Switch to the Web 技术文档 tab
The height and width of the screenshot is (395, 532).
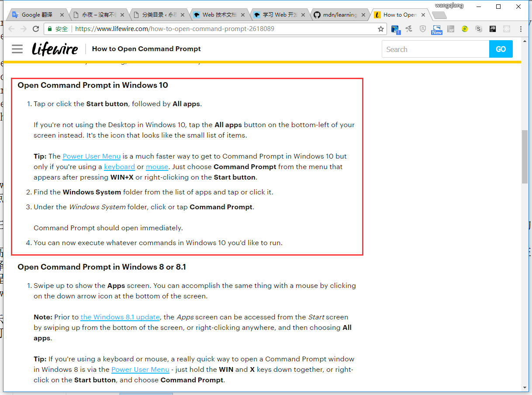pos(219,15)
